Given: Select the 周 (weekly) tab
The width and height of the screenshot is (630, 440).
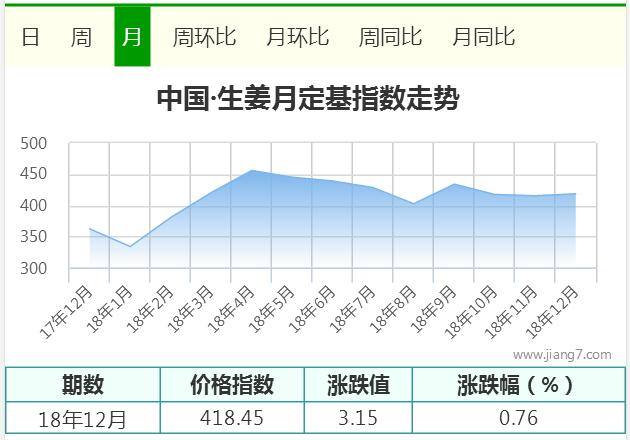Looking at the screenshot, I should click(82, 37).
